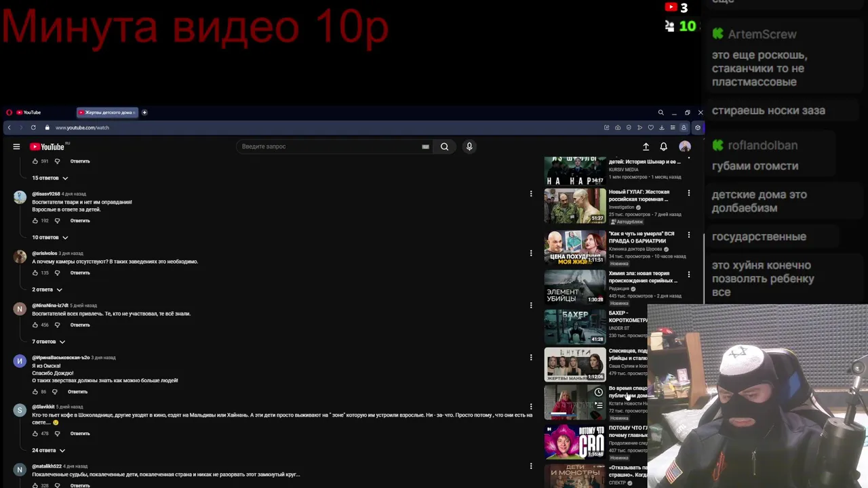Viewport: 868px width, 488px height.
Task: Open 'Новый ГУЛАГ' video thumbnail
Action: click(575, 205)
